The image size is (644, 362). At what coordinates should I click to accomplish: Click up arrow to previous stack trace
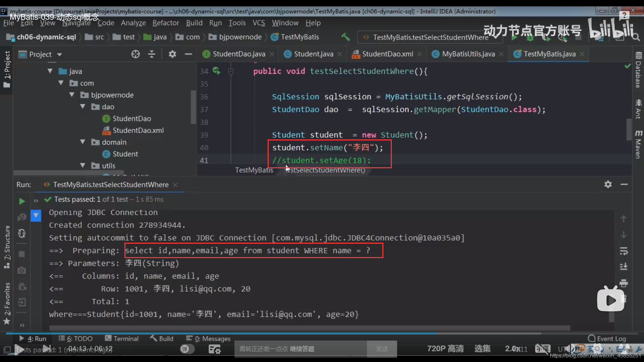click(x=624, y=219)
